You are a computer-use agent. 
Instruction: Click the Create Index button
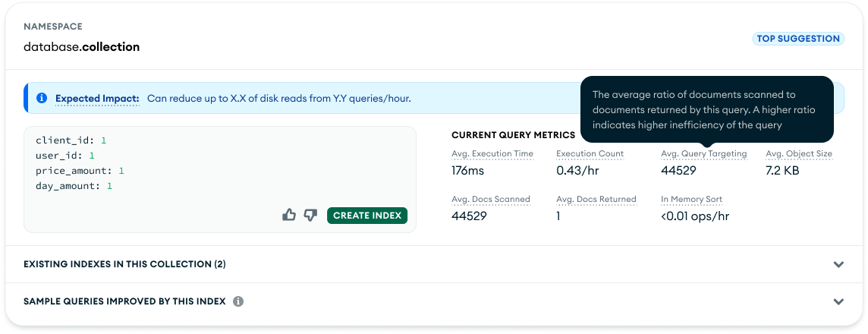pyautogui.click(x=367, y=216)
